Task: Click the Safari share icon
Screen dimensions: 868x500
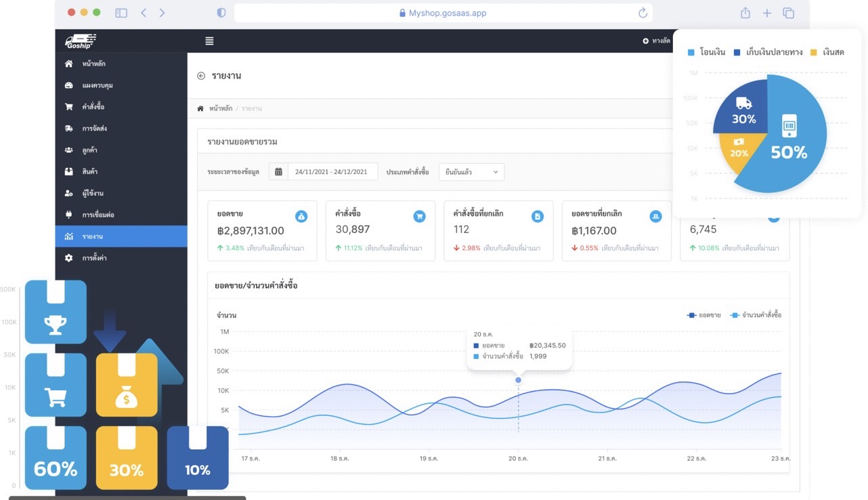Action: coord(745,13)
